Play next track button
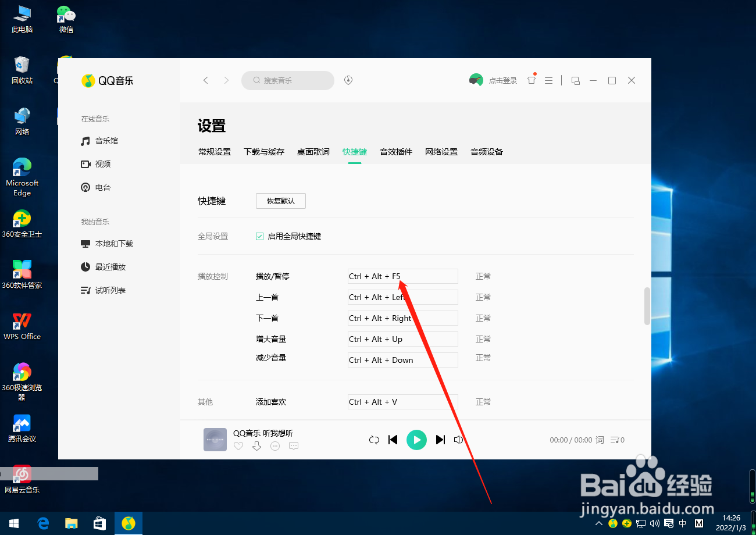Viewport: 756px width, 535px height. (440, 440)
